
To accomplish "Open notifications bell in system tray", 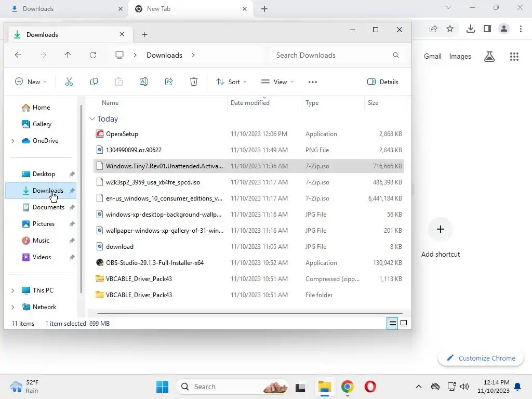I will [x=518, y=387].
